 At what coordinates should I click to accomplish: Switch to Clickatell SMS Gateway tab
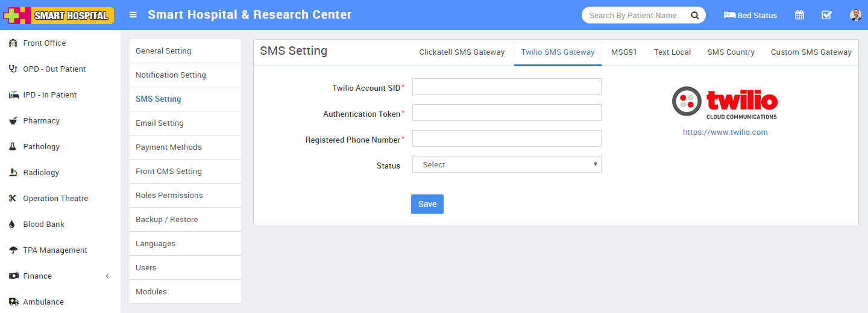(462, 52)
